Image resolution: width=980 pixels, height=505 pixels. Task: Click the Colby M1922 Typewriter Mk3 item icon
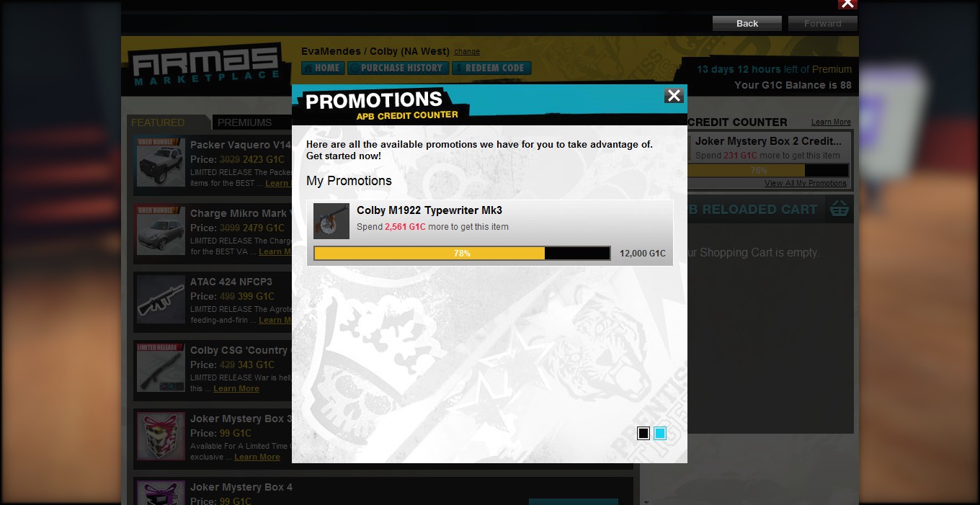pos(331,221)
